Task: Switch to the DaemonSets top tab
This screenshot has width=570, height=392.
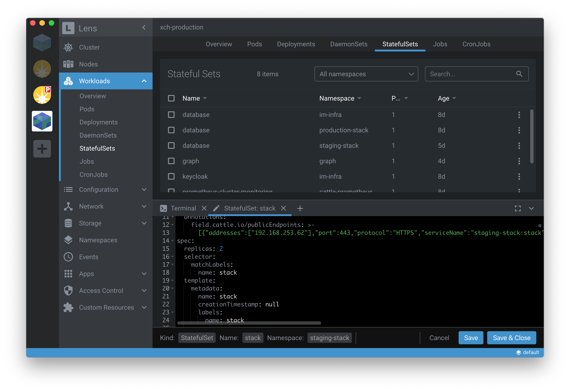Action: click(x=348, y=44)
